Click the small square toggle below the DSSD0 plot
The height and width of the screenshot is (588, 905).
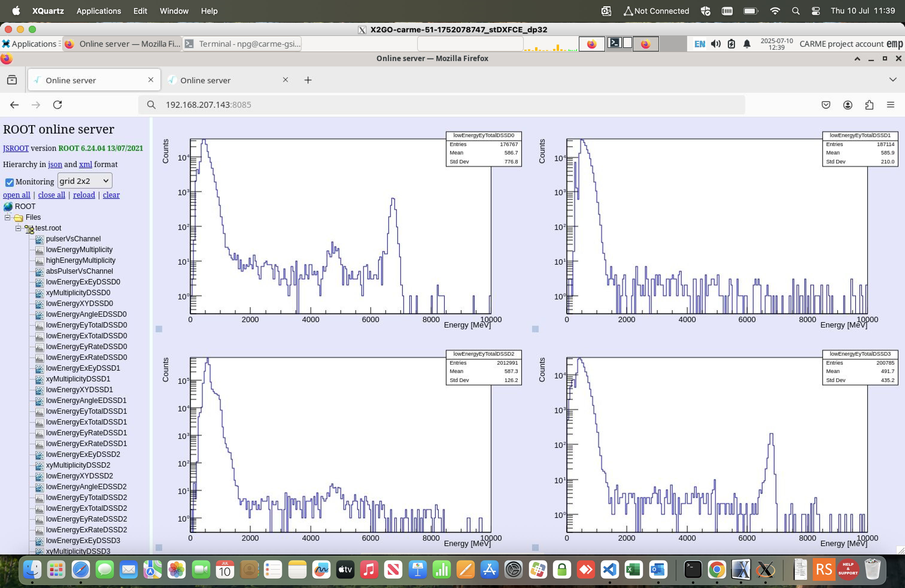159,329
